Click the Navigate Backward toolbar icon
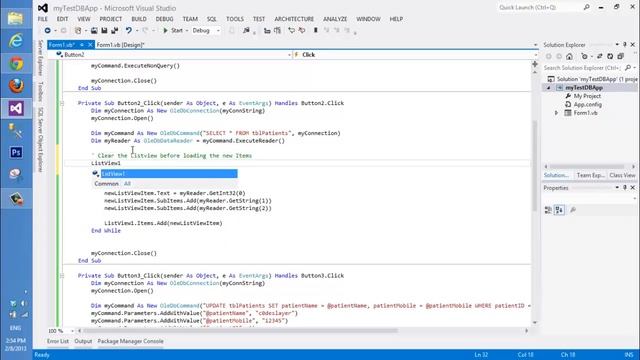 click(47, 31)
